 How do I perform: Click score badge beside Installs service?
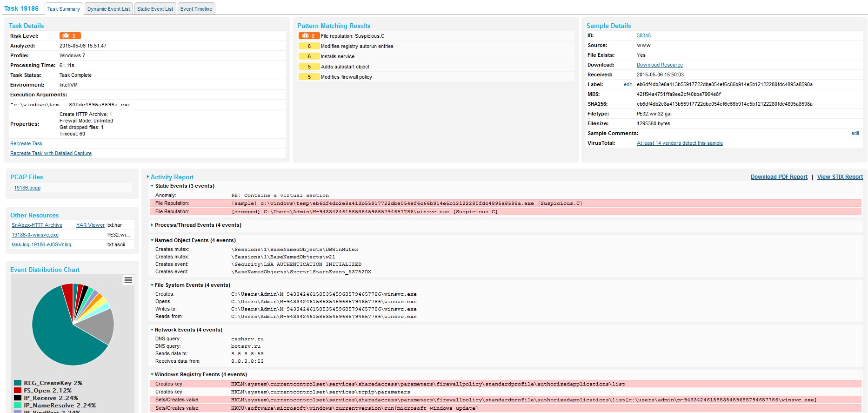309,56
